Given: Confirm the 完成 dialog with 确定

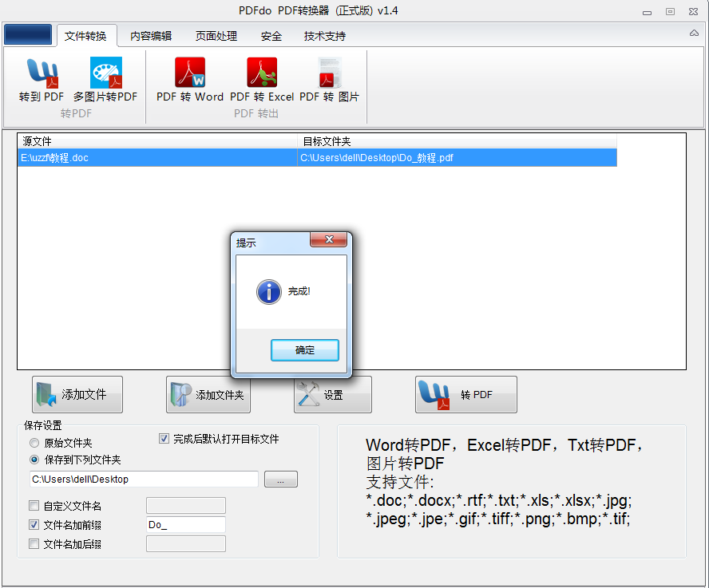Looking at the screenshot, I should [304, 349].
